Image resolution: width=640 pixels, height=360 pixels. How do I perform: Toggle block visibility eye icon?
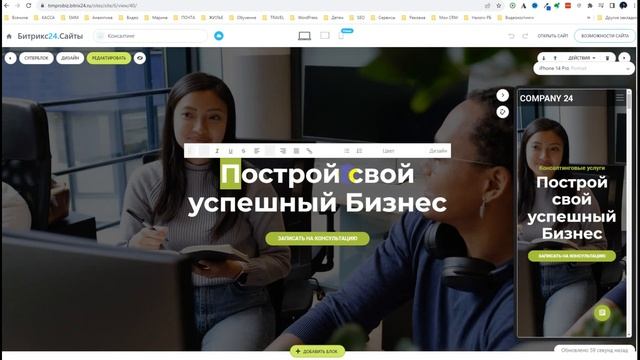pos(140,58)
